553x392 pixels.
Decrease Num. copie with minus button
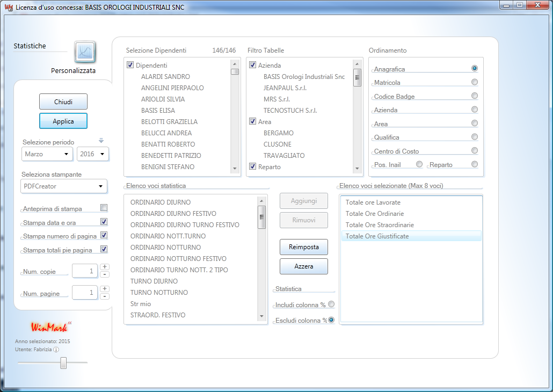click(105, 274)
